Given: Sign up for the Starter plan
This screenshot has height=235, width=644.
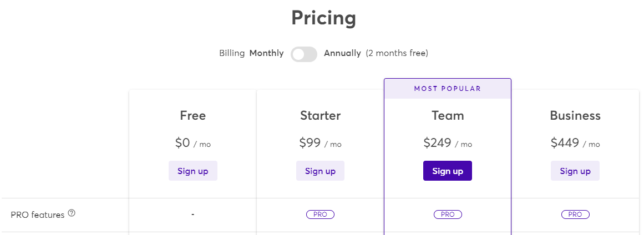Looking at the screenshot, I should coord(321,171).
